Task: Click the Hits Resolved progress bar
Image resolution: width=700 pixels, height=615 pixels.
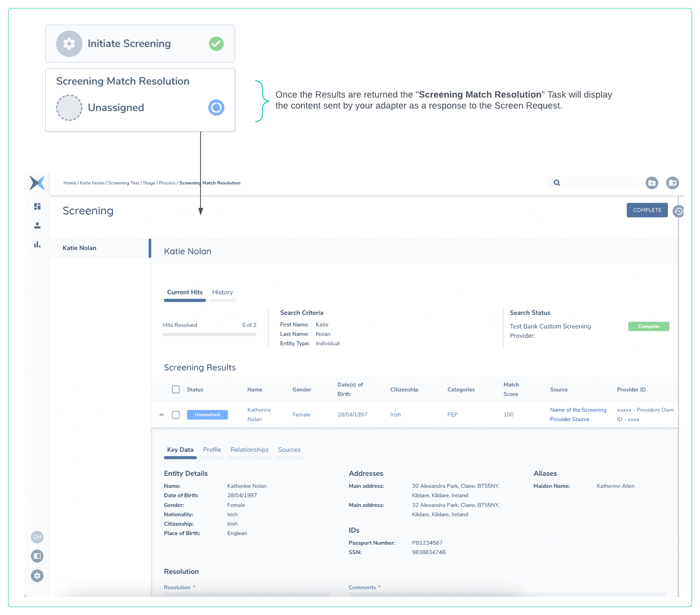Action: pyautogui.click(x=209, y=335)
